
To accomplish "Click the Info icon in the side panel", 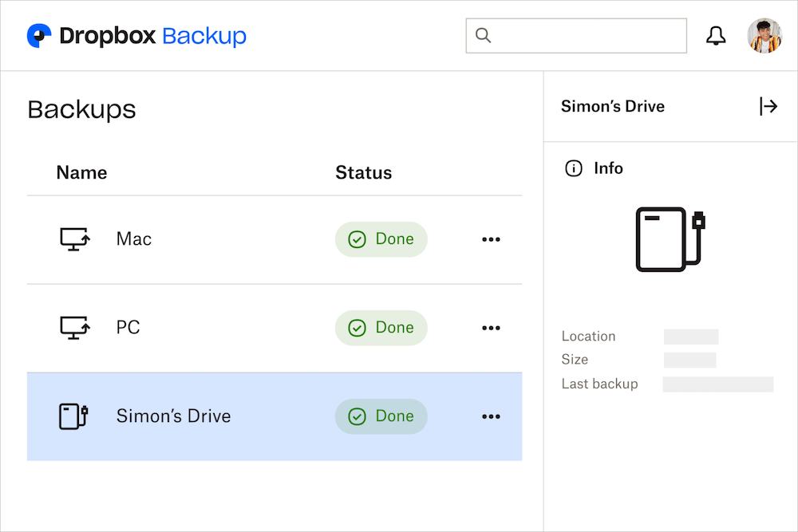I will click(x=573, y=168).
